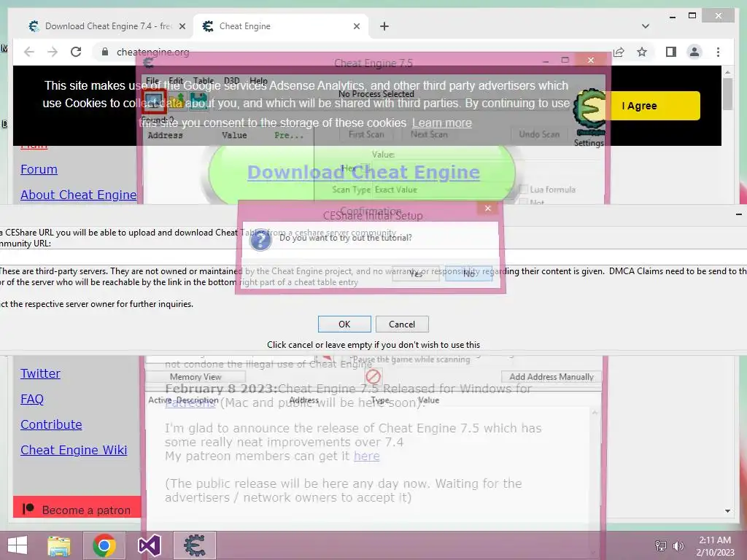
Task: Open Visual Studio from the taskbar
Action: [149, 545]
